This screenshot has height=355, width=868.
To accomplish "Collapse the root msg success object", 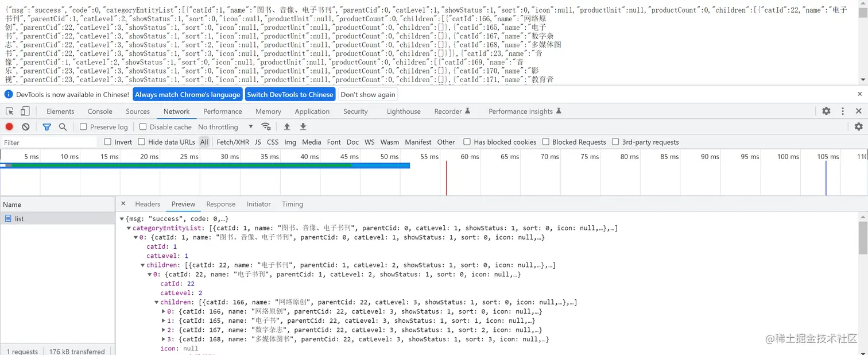I will pos(122,219).
